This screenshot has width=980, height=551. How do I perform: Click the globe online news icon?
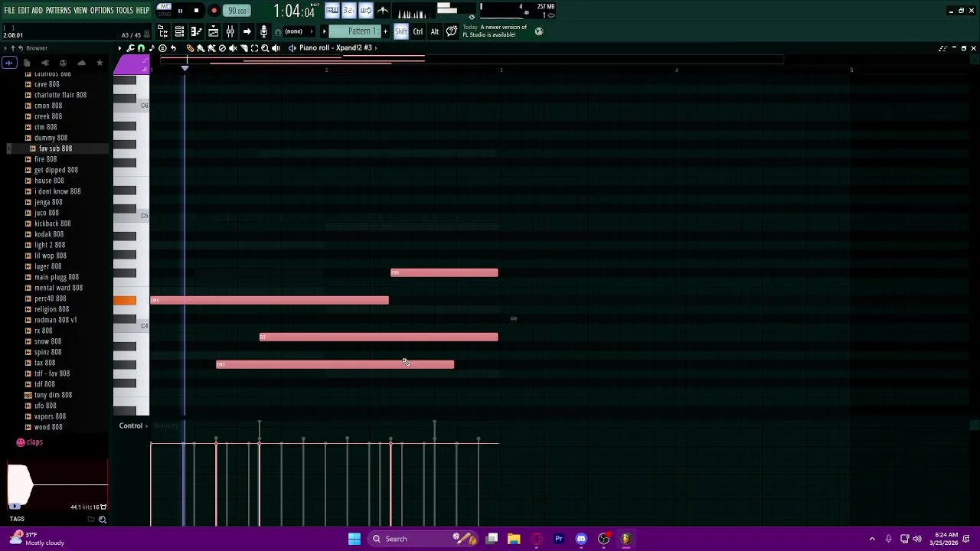point(539,31)
